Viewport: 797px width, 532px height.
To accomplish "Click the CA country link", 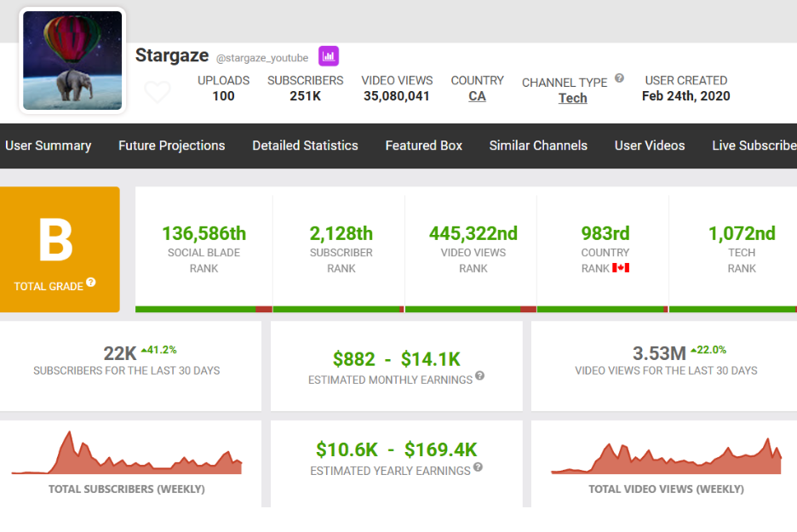I will (477, 96).
